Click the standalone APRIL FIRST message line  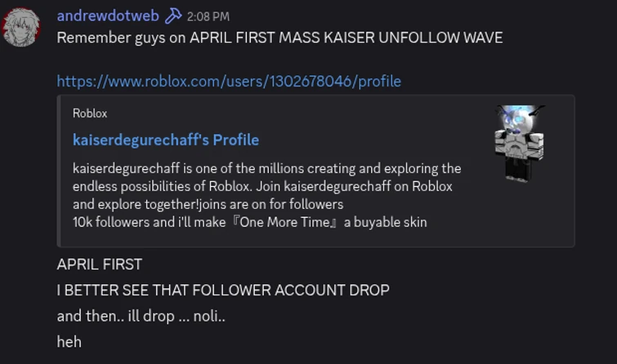tap(100, 264)
